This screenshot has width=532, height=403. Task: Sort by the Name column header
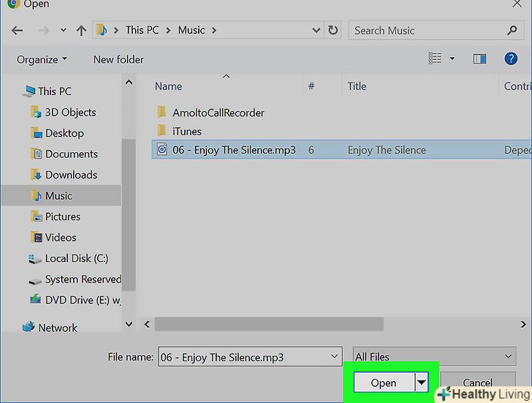tap(168, 86)
